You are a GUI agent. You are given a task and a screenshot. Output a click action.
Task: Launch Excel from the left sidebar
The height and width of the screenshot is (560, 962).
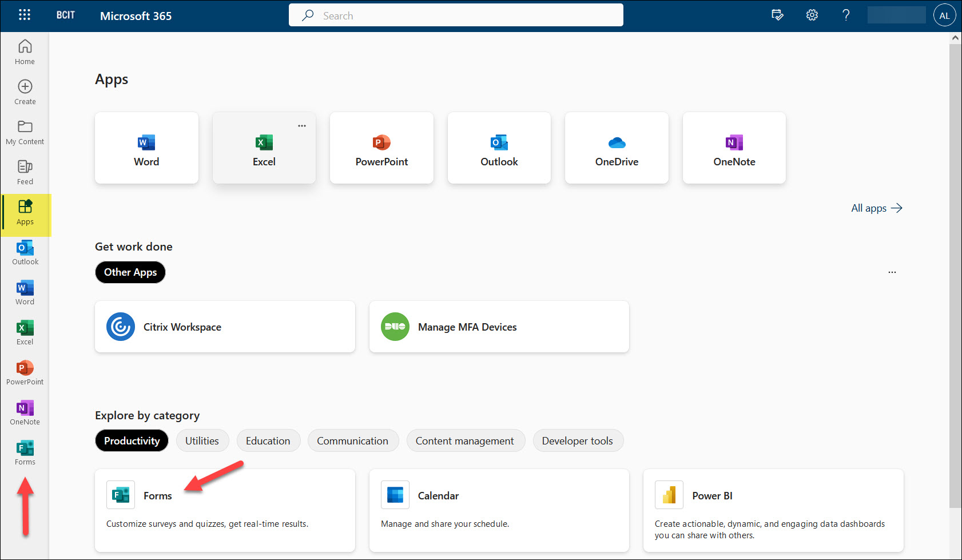point(25,332)
